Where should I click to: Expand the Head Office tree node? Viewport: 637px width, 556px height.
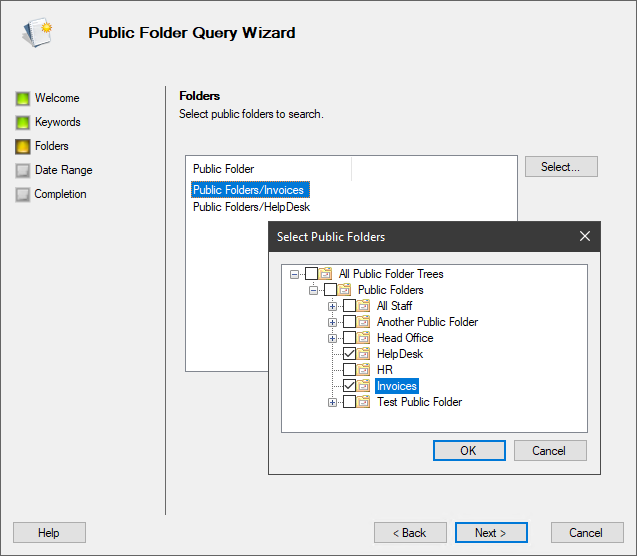[332, 338]
